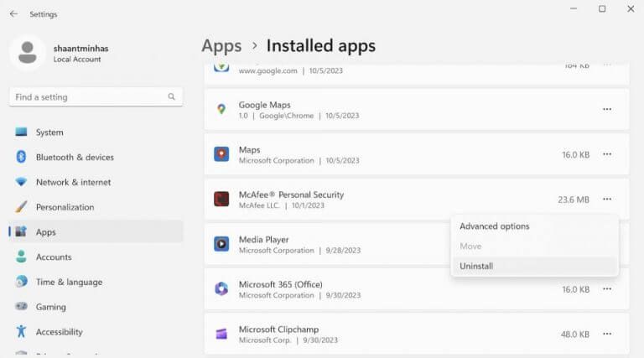The image size is (644, 358).
Task: Click the Time & language globe icon
Action: [x=21, y=282]
